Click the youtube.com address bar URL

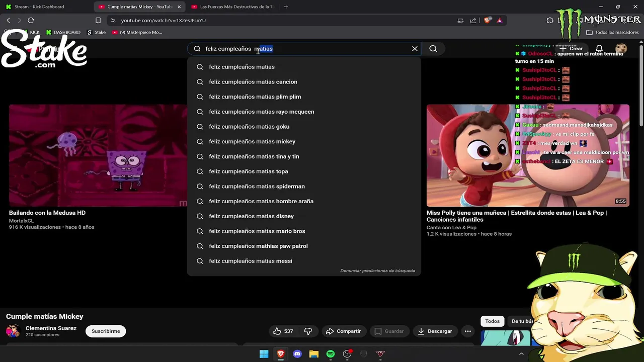click(x=163, y=21)
